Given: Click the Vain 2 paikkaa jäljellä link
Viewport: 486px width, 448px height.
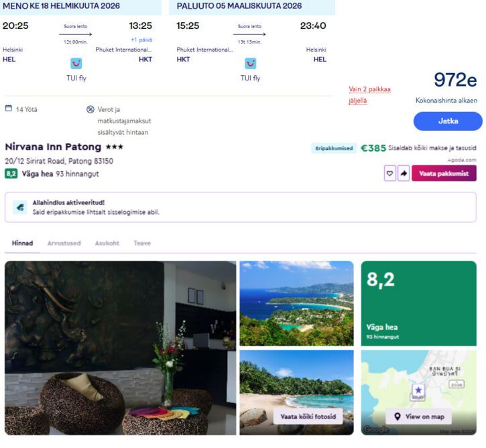Looking at the screenshot, I should point(369,95).
